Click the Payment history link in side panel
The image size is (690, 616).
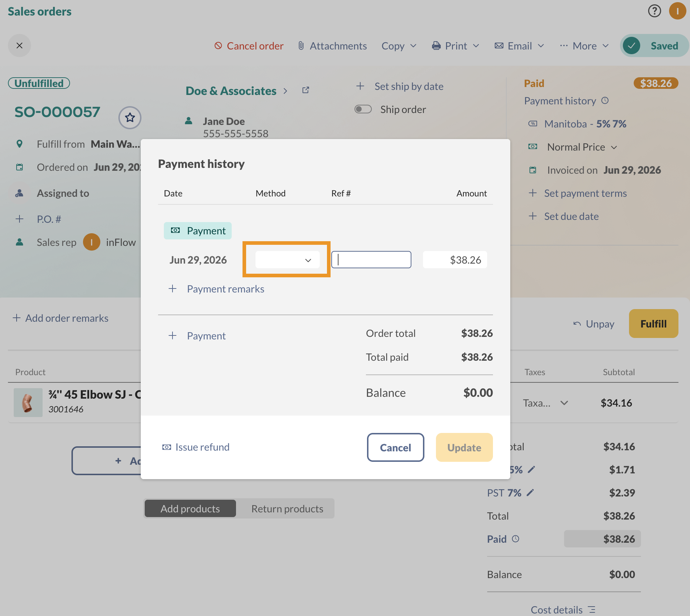click(x=560, y=101)
